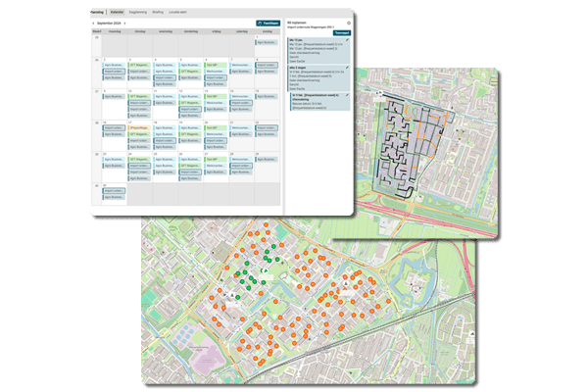Click the Toevoegen button above the calendar
The height and width of the screenshot is (392, 588).
point(267,23)
